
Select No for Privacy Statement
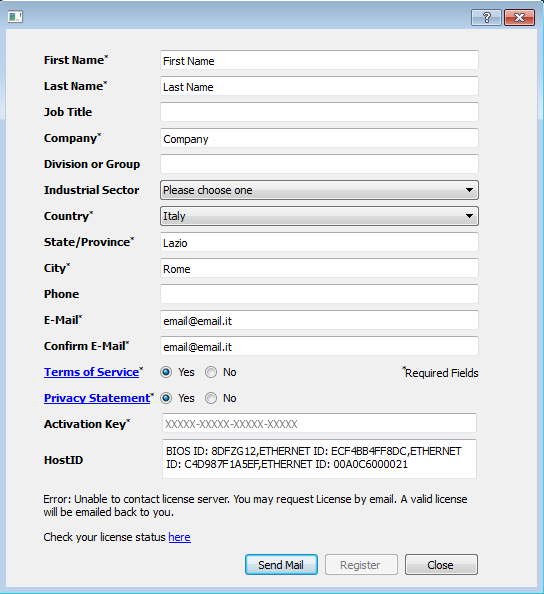click(x=211, y=398)
